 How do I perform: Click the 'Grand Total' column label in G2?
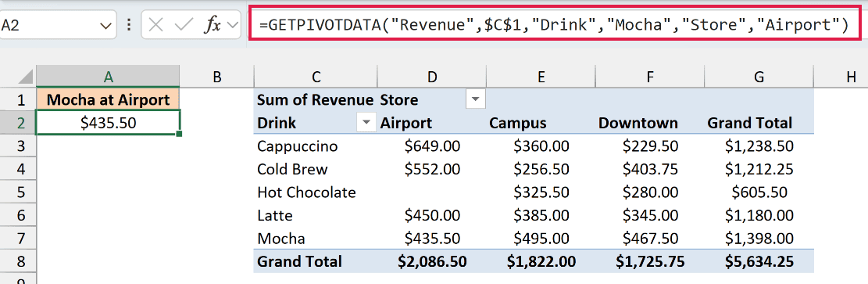point(749,123)
